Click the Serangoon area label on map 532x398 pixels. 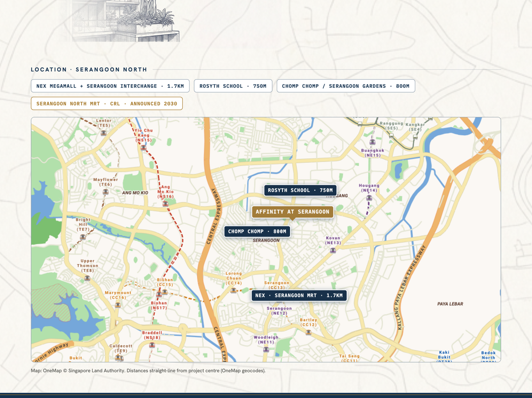tap(266, 241)
